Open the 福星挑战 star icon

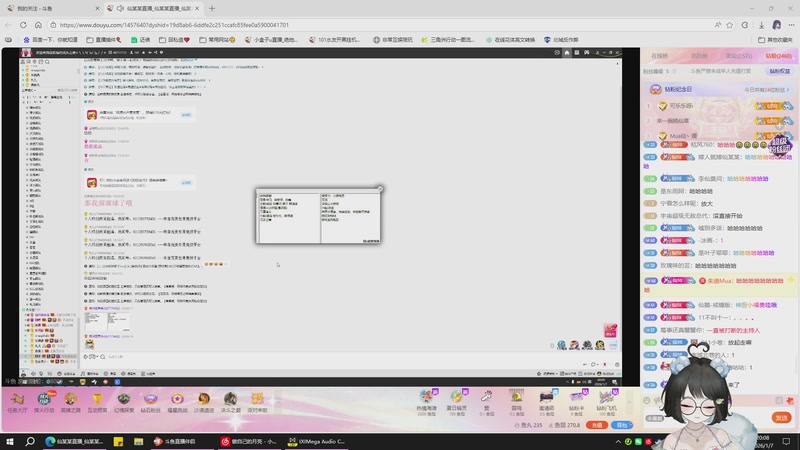(x=177, y=402)
